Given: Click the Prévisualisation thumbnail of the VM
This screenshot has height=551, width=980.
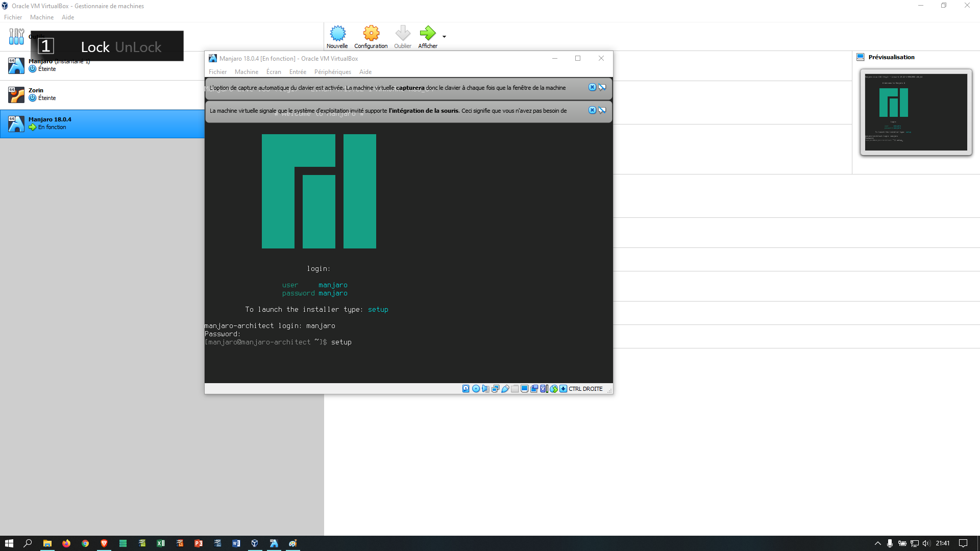Looking at the screenshot, I should pyautogui.click(x=916, y=112).
